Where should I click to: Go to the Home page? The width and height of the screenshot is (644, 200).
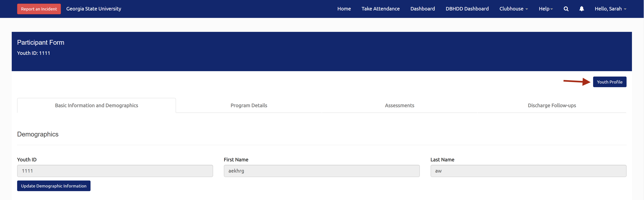tap(344, 9)
